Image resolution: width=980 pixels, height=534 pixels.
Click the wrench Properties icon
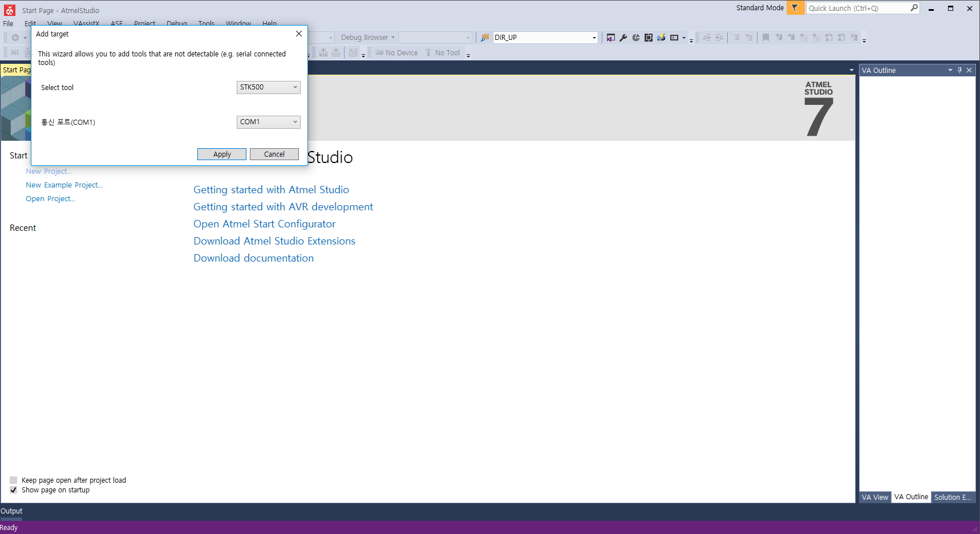(623, 38)
